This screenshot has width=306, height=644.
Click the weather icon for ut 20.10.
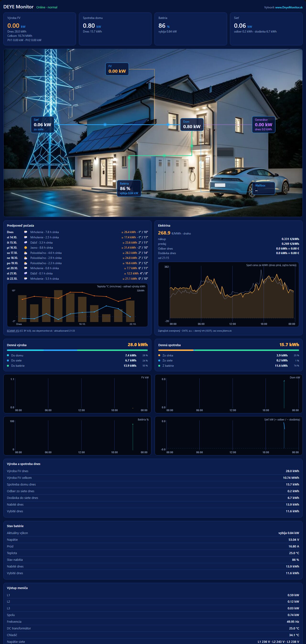[x=26, y=268]
